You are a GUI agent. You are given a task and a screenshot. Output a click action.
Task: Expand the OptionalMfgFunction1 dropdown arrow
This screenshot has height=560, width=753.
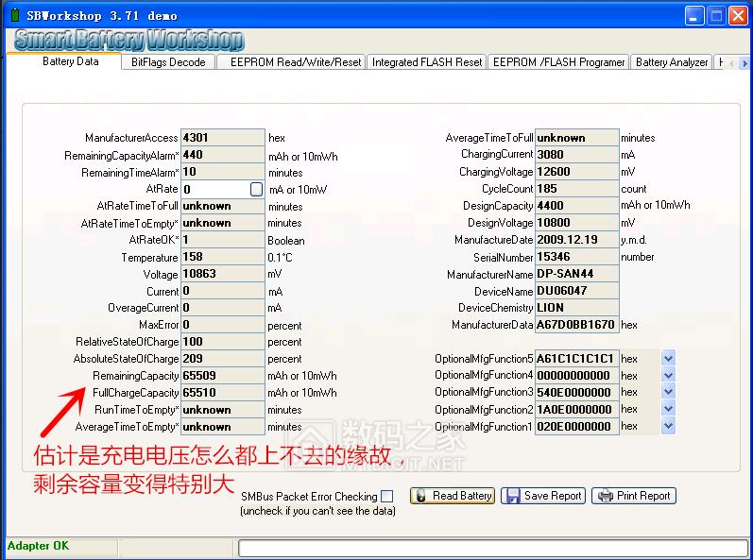pos(668,426)
